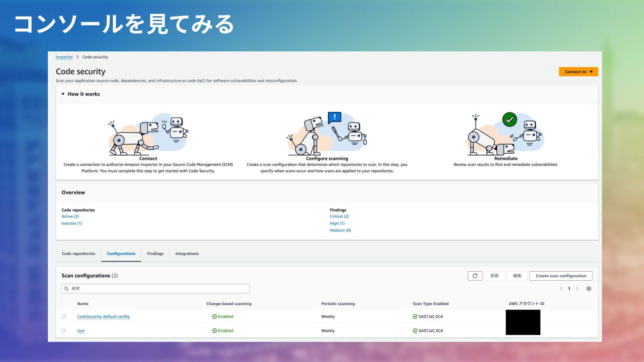
Task: Click page number 1 in pagination
Action: point(569,289)
